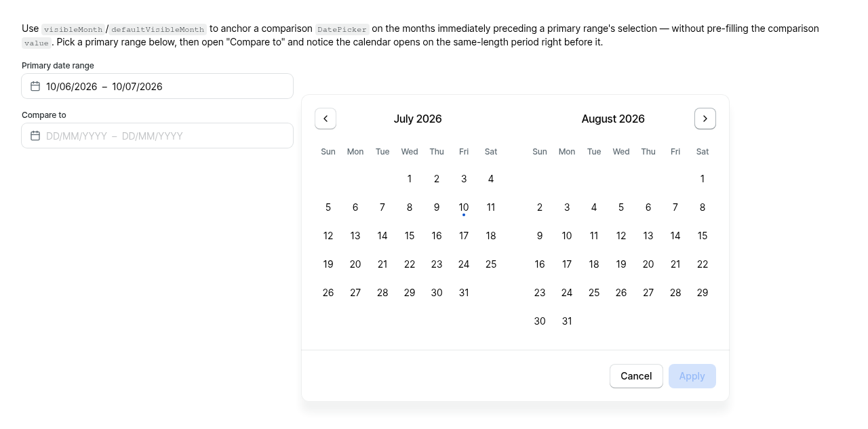Focus the Compare to date input
The width and height of the screenshot is (868, 429).
157,136
